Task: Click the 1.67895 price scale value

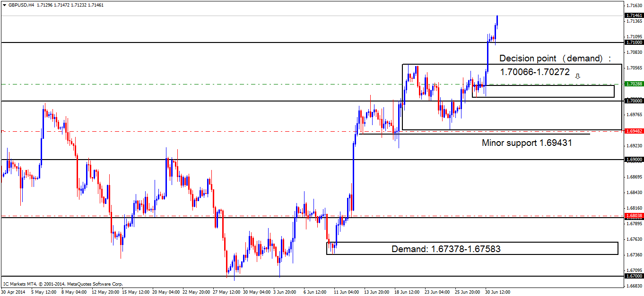Action: coord(634,223)
